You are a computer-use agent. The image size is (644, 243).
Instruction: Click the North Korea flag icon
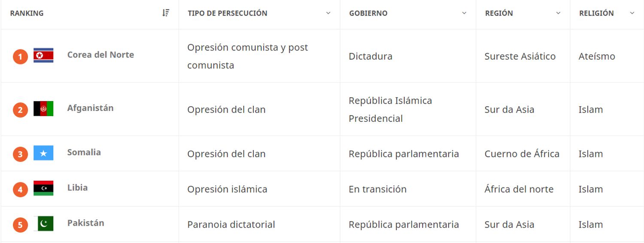point(43,55)
